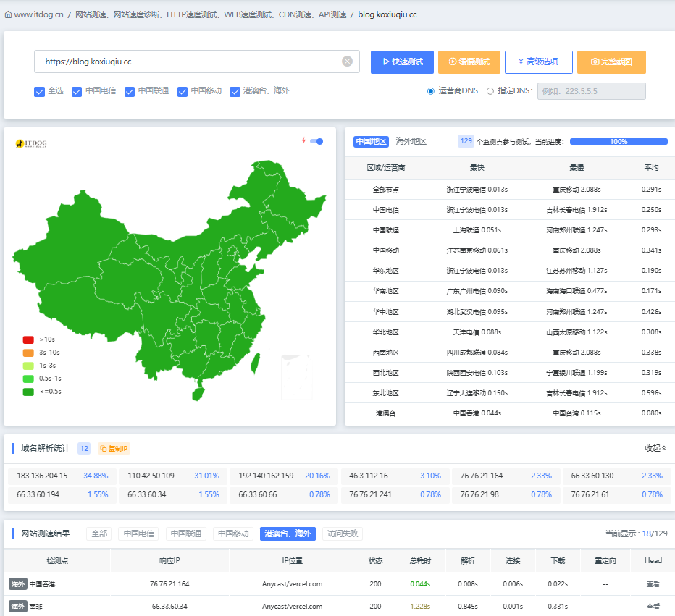Expand the 高级选项 dropdown
The width and height of the screenshot is (675, 616).
(x=538, y=62)
